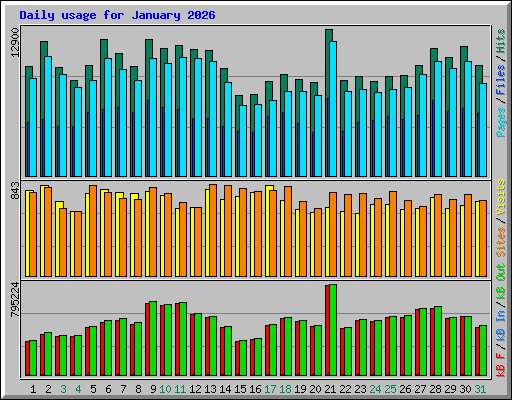Click day 27 on the x-axis
Image resolution: width=512 pixels, height=400 pixels.
[420, 389]
